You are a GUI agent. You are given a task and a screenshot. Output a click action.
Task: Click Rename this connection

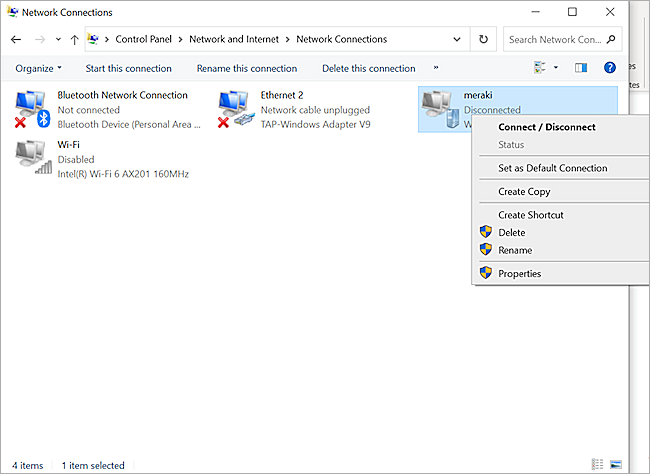click(247, 68)
